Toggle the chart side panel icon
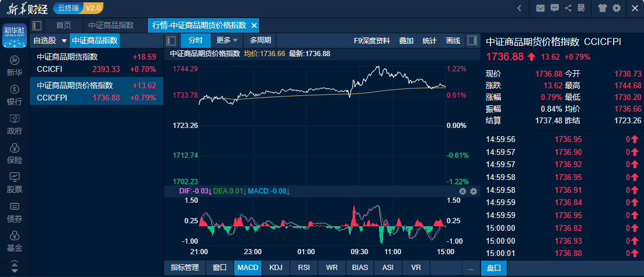 171,40
